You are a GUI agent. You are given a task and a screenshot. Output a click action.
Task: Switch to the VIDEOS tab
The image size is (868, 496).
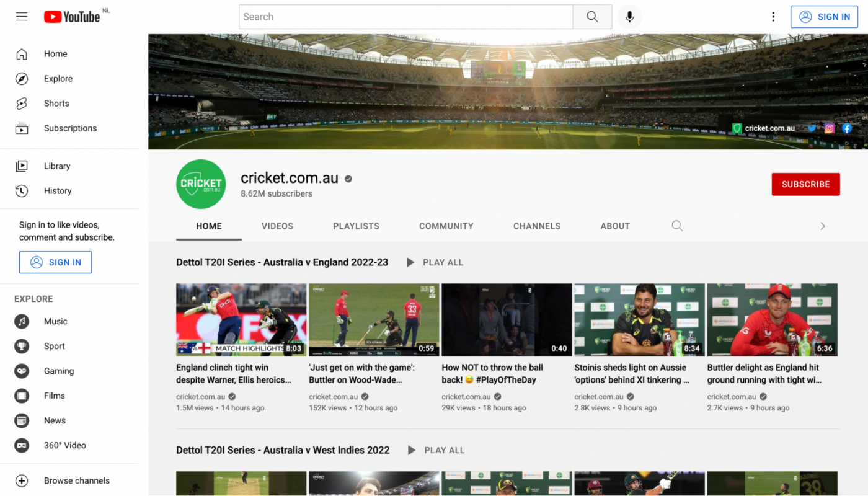click(277, 226)
